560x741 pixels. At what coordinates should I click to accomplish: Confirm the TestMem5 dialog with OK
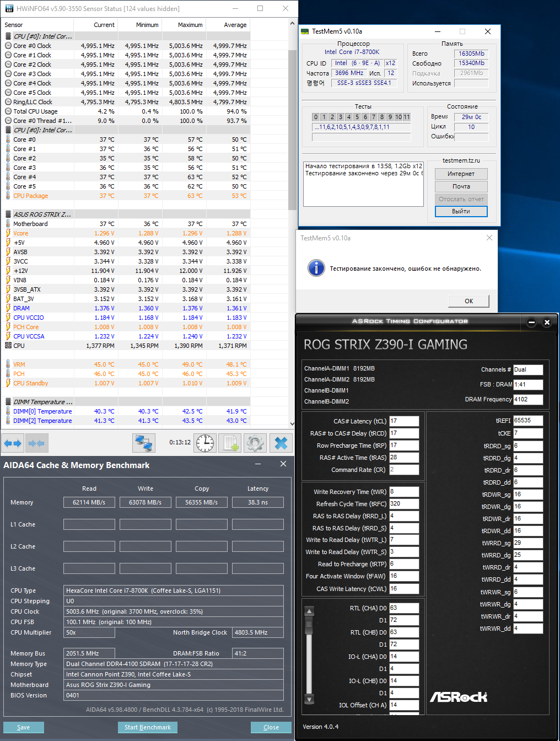coord(469,301)
